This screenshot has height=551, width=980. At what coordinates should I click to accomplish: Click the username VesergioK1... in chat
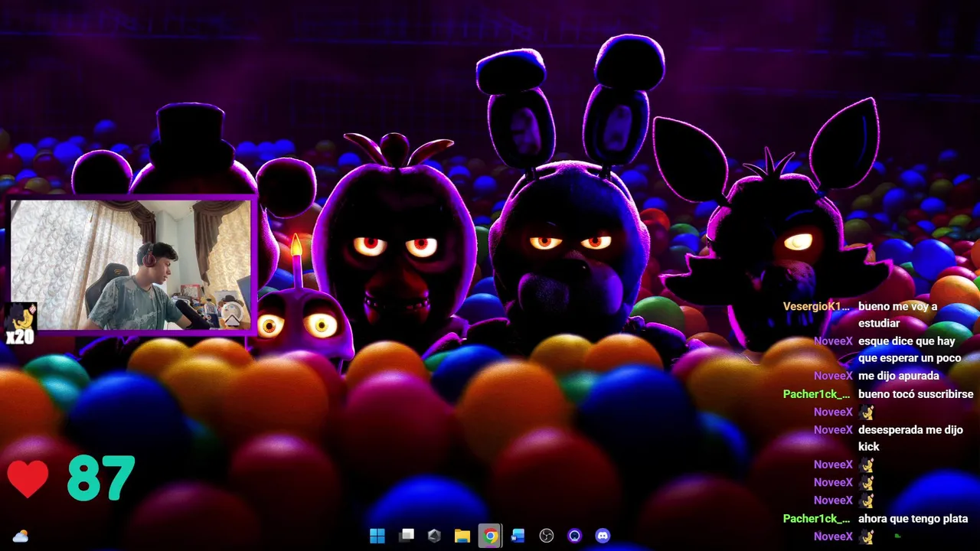click(x=816, y=306)
